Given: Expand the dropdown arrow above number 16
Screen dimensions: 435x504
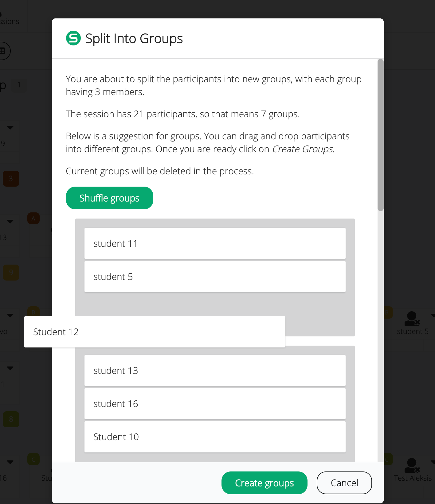Looking at the screenshot, I should click(x=10, y=462).
